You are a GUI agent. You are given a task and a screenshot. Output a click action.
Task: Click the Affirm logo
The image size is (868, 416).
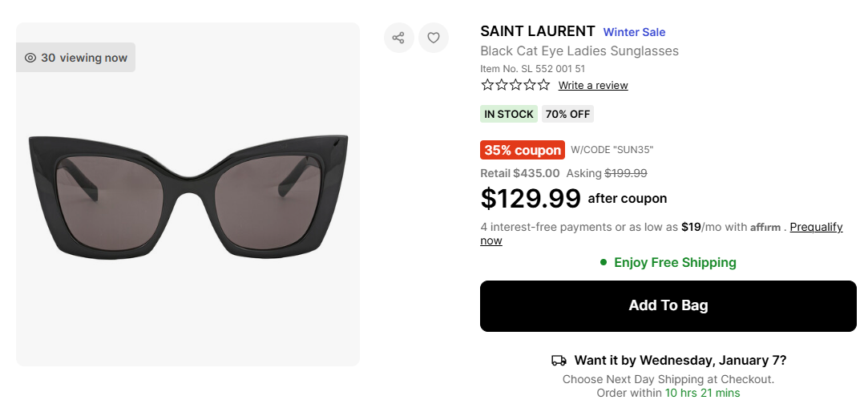[x=765, y=228]
